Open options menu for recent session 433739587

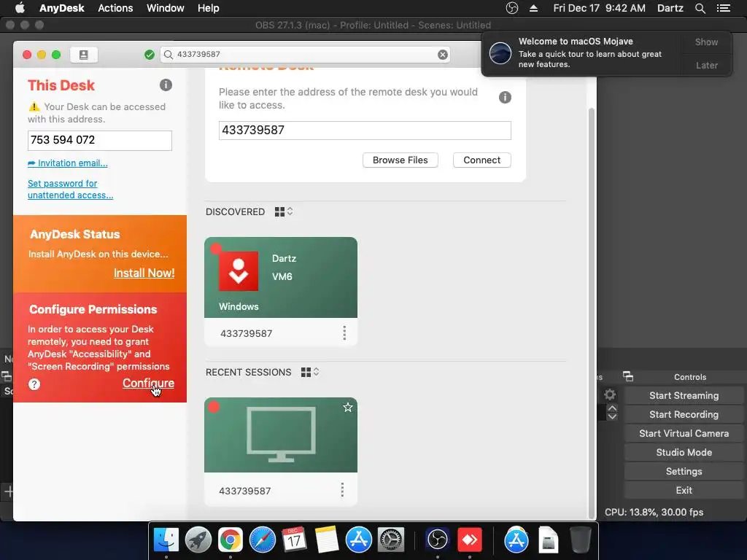[342, 490]
